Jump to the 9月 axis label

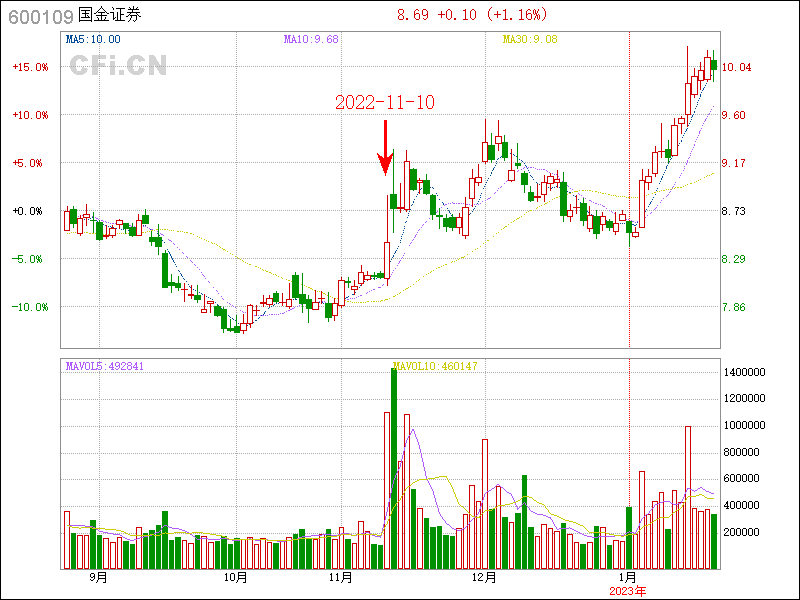[x=98, y=578]
